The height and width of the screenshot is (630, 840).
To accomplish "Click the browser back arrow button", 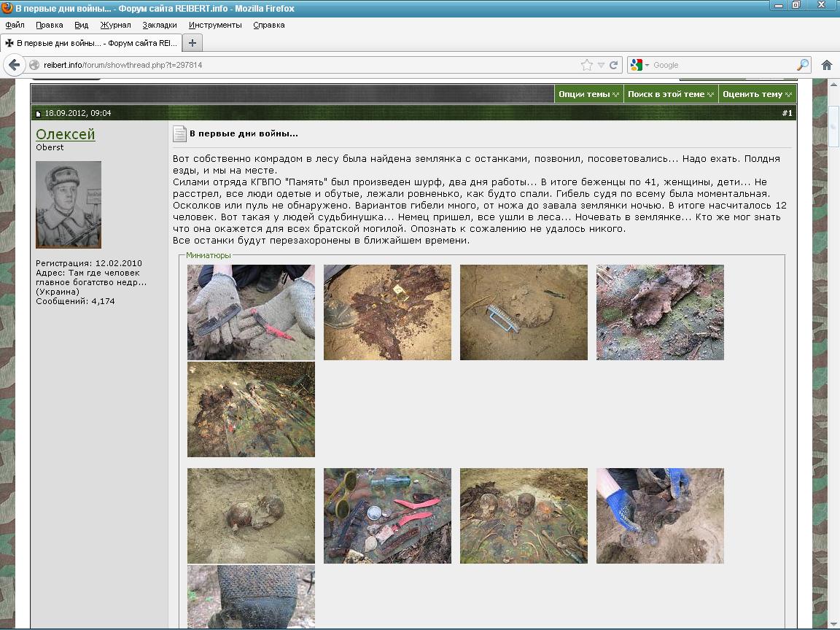I will [14, 65].
